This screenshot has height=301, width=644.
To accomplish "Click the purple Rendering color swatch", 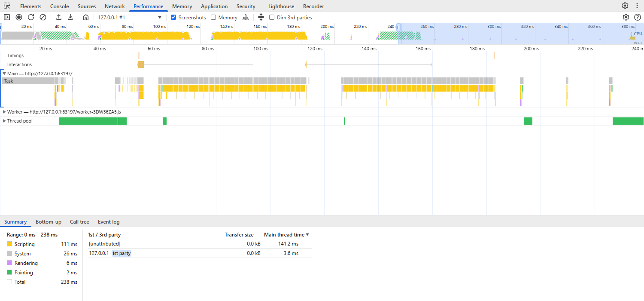I will coord(9,263).
